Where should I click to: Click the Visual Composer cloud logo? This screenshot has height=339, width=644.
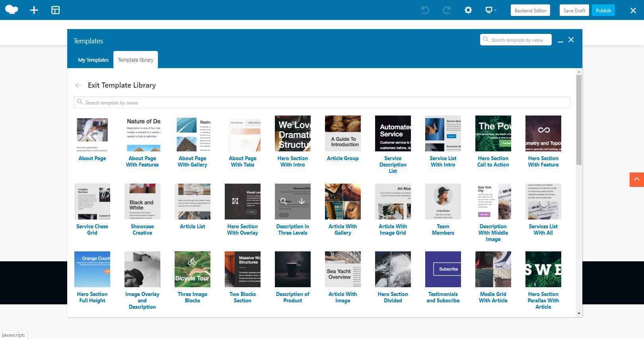click(12, 10)
